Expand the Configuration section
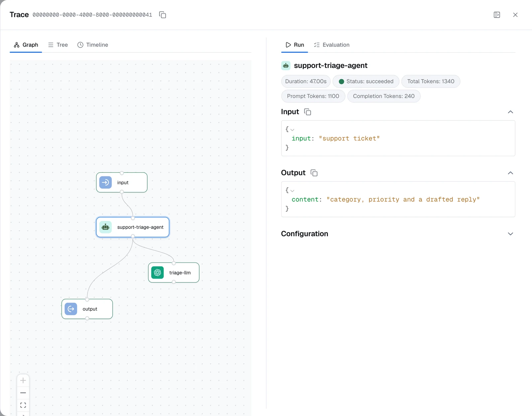The width and height of the screenshot is (532, 416). point(510,234)
